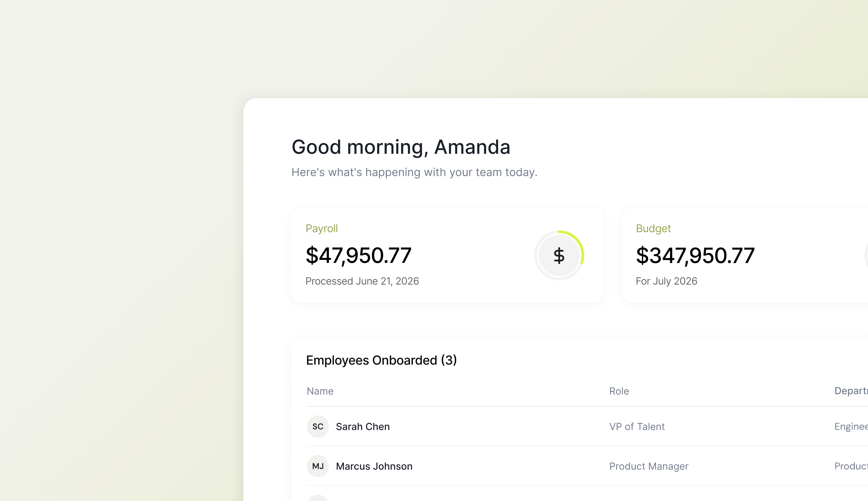The width and height of the screenshot is (868, 501).
Task: Sort by the Role column header
Action: [619, 391]
